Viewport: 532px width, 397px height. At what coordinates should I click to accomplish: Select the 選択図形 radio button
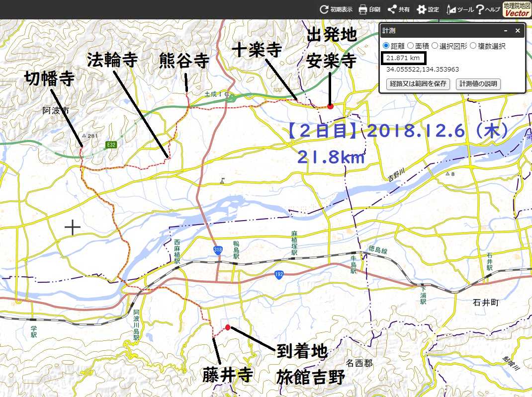pos(435,46)
